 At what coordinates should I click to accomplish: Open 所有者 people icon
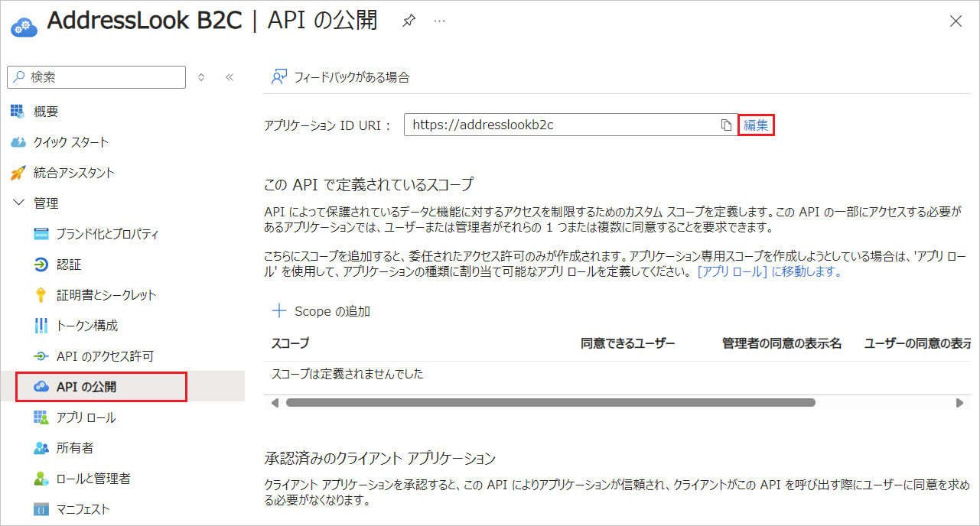41,448
